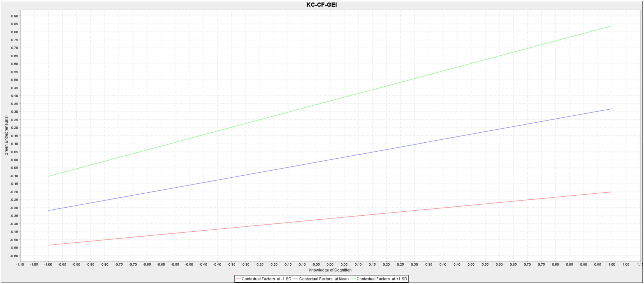This screenshot has height=284, width=644.
Task: Click the -1.00 tick on the horizontal axis
Action: pos(48,265)
